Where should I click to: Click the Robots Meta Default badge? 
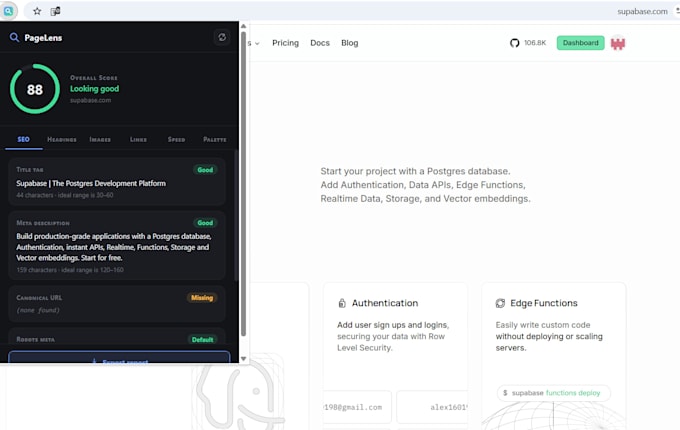click(203, 339)
